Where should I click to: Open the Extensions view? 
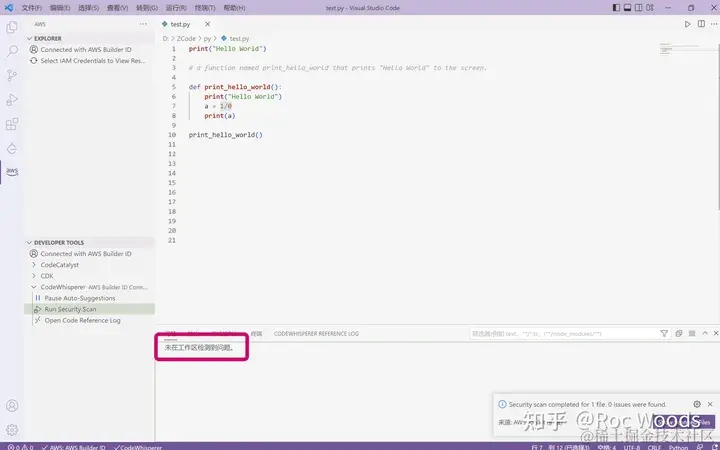[x=12, y=124]
